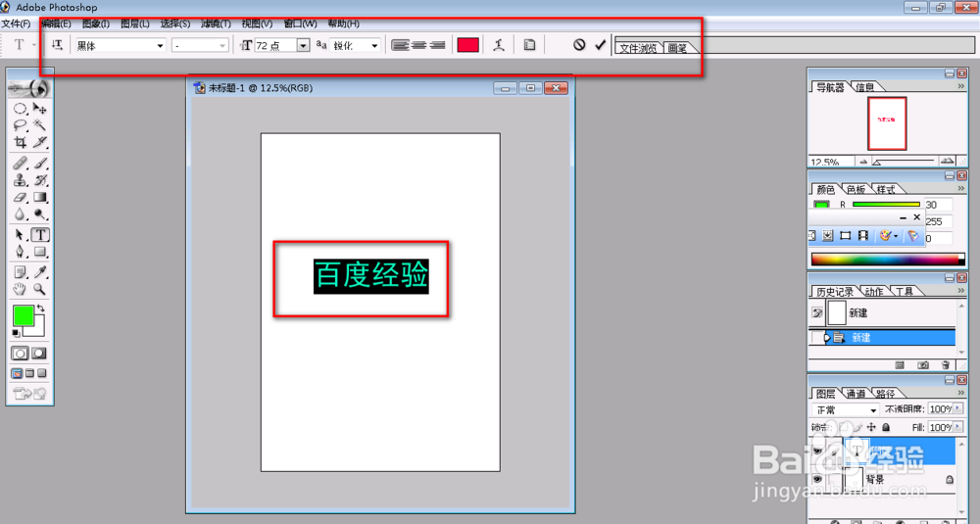The height and width of the screenshot is (524, 980).
Task: Pick a color from the spectrum ramp
Action: (x=887, y=259)
